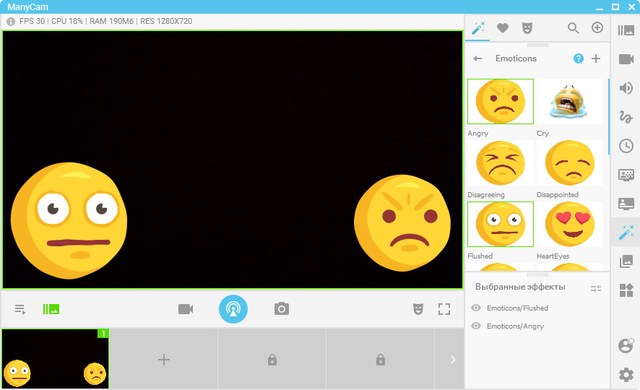The image size is (640, 390).
Task: Open the magic wand effects tab
Action: [x=478, y=28]
